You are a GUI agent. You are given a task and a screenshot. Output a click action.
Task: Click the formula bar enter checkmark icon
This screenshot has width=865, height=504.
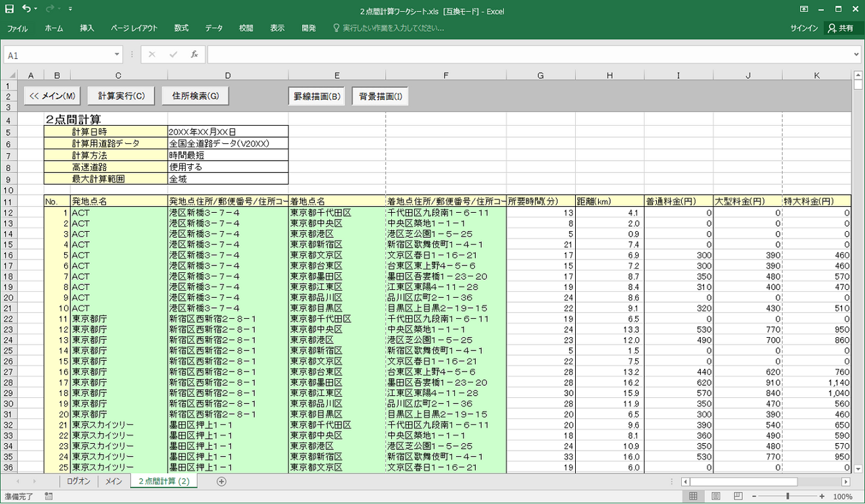click(173, 55)
